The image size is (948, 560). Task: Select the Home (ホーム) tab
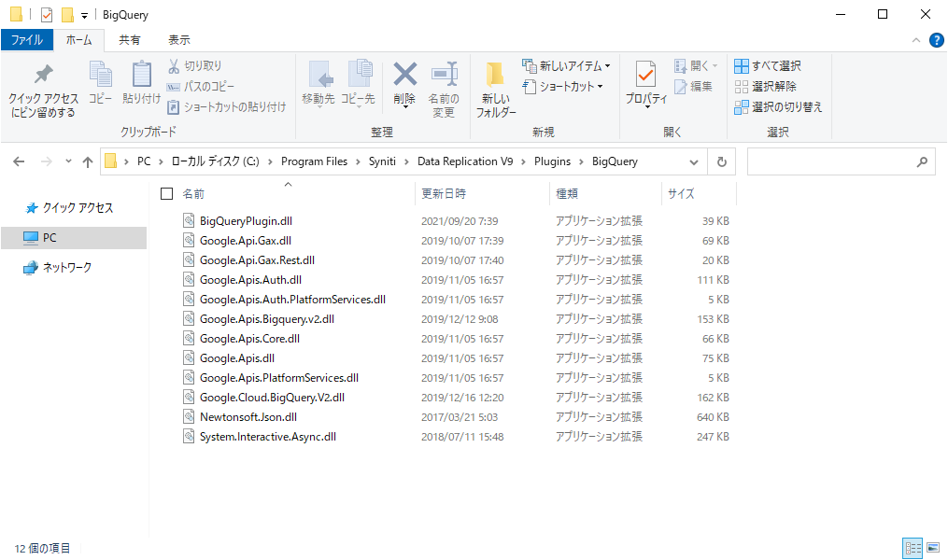tap(78, 40)
